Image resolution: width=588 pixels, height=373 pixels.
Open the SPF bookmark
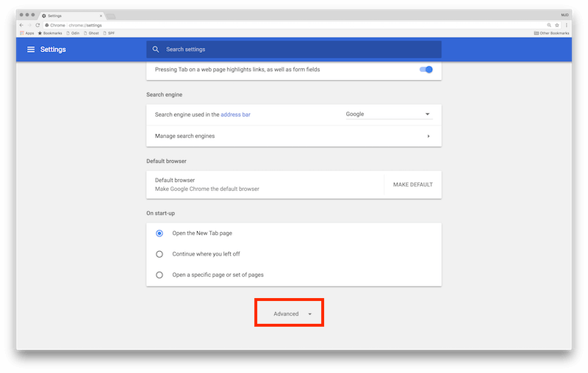coord(109,33)
